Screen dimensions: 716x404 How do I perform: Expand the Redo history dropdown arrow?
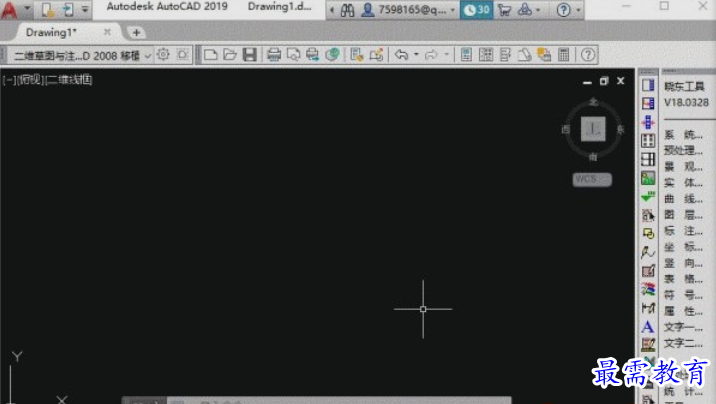446,55
